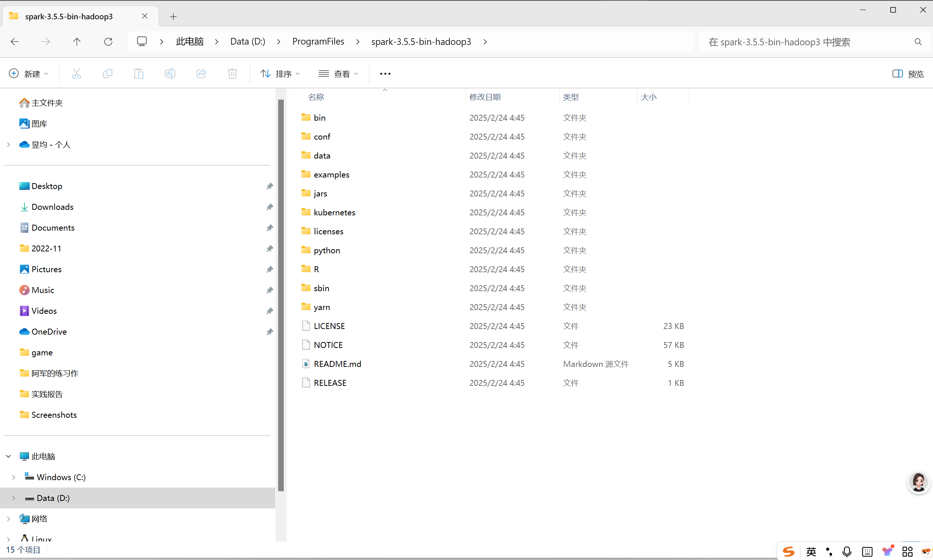Expand the Windows (C:) tree node
This screenshot has height=560, width=933.
click(x=14, y=477)
